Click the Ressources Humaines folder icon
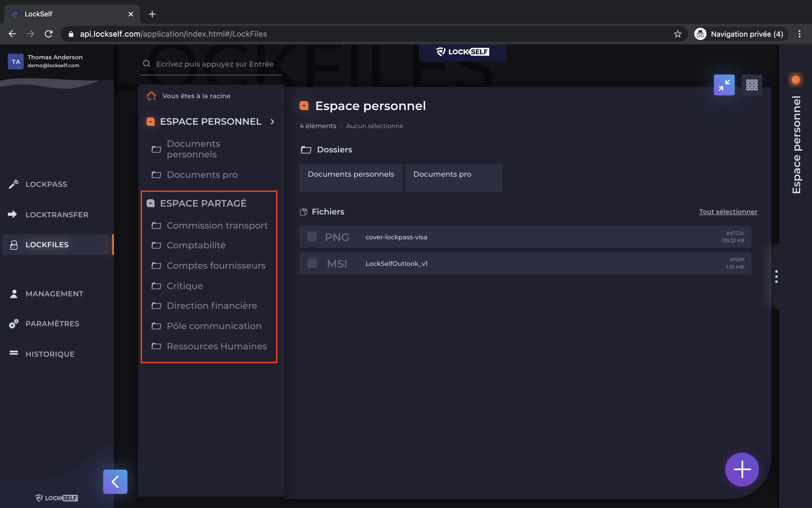The image size is (812, 508). click(156, 346)
